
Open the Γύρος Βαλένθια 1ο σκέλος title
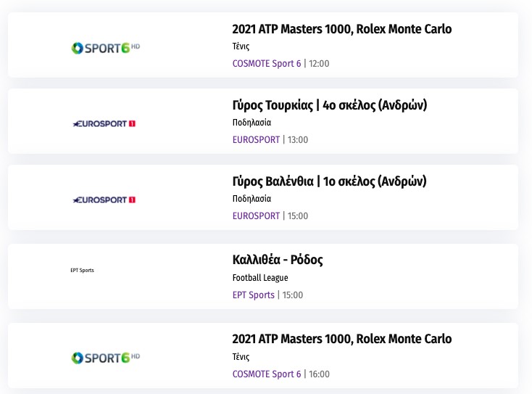329,181
